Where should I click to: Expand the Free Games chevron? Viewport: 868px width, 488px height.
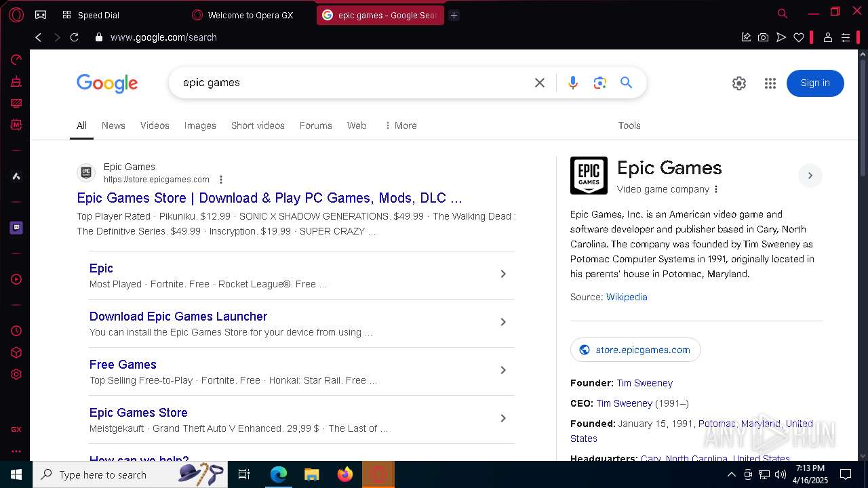click(503, 370)
